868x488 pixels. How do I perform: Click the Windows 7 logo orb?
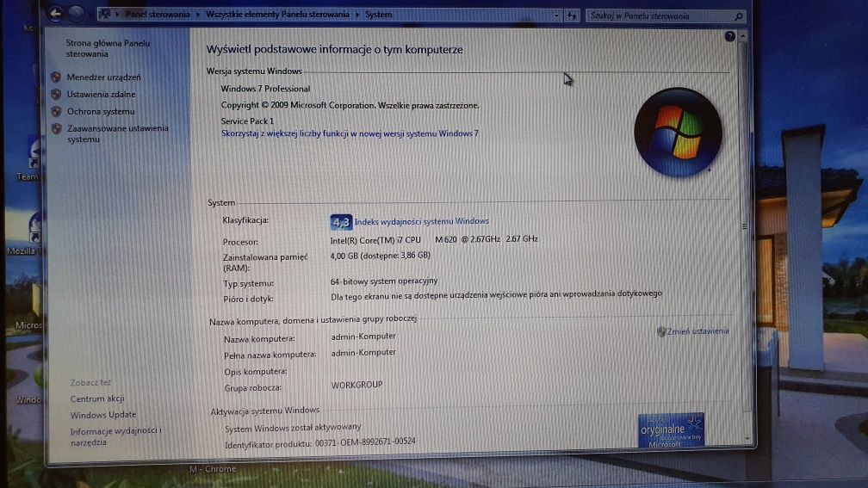click(679, 133)
